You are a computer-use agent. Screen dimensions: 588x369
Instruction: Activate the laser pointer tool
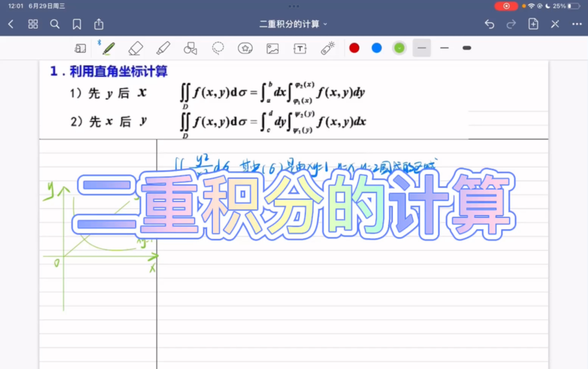point(327,48)
